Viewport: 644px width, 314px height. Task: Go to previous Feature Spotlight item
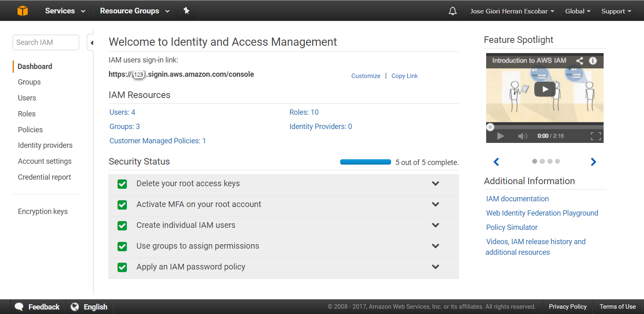click(496, 162)
